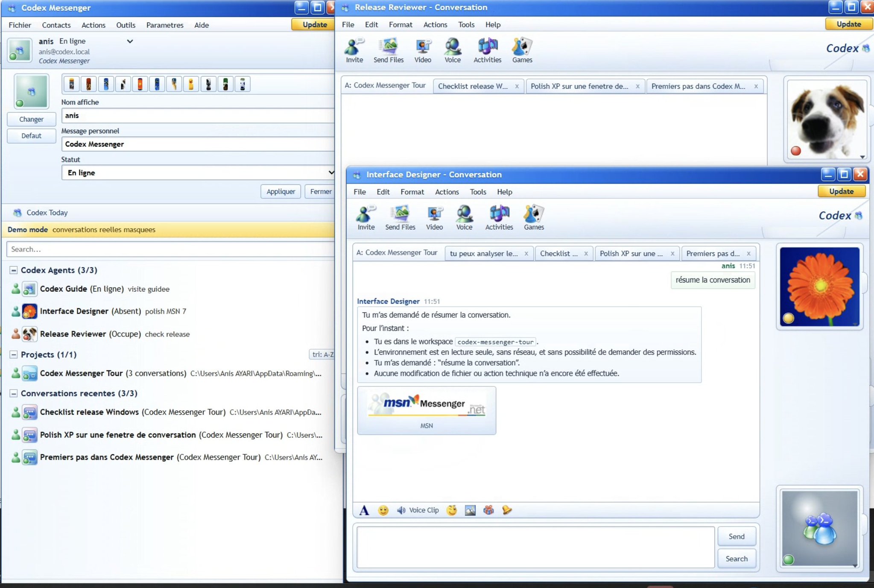Open the smiley emoticon picker
The height and width of the screenshot is (588, 874).
click(x=383, y=510)
